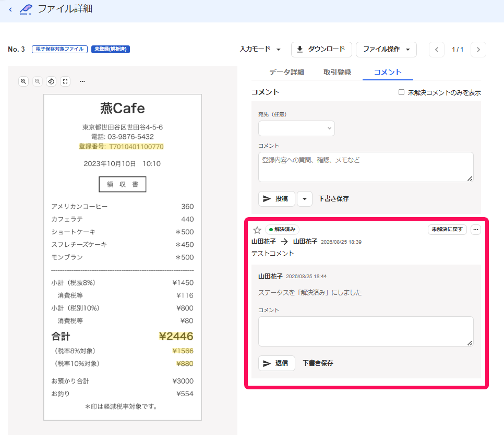Rotate the receipt image
Viewport: 504px width, 441px height.
click(x=51, y=81)
